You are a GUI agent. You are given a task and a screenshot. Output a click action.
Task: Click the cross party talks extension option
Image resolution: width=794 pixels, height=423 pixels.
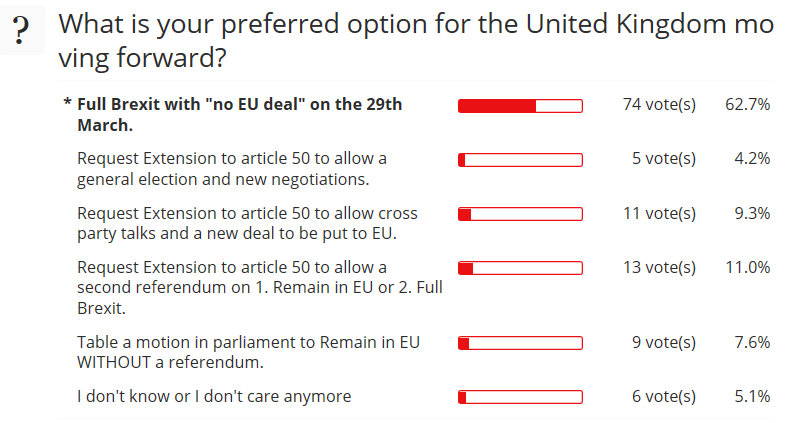point(247,223)
